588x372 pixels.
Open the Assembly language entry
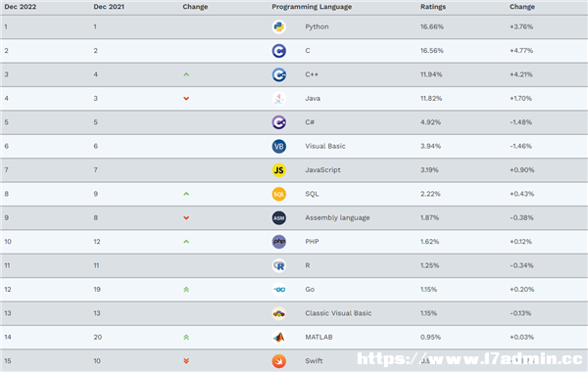[337, 217]
